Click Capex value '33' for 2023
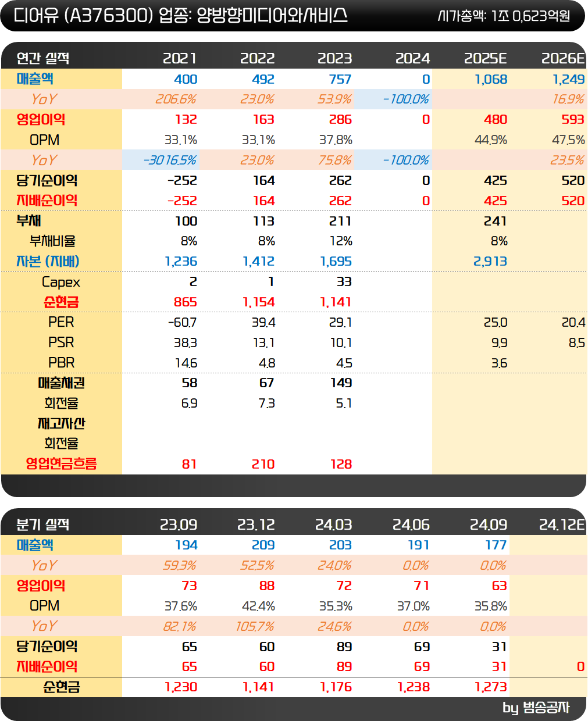 (344, 282)
